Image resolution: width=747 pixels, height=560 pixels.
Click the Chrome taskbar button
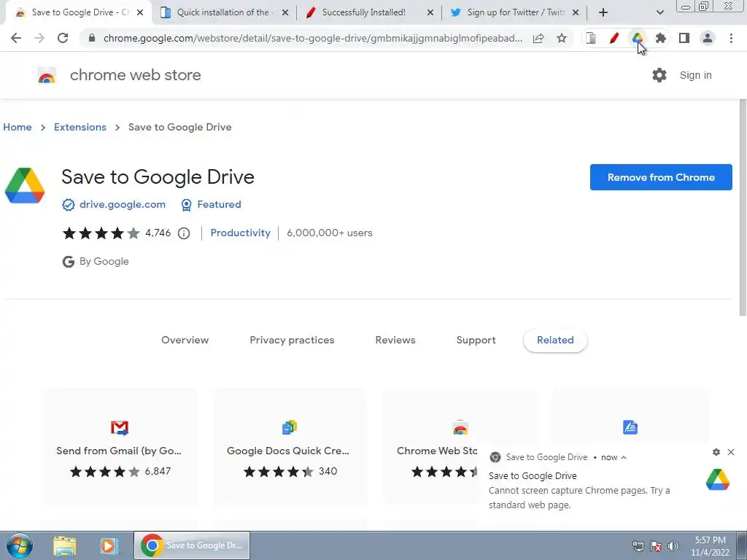tap(192, 545)
